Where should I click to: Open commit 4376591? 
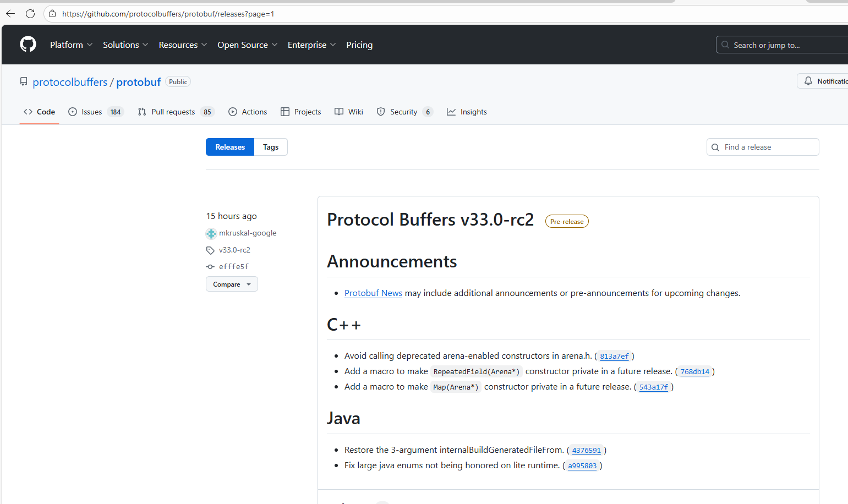point(587,451)
